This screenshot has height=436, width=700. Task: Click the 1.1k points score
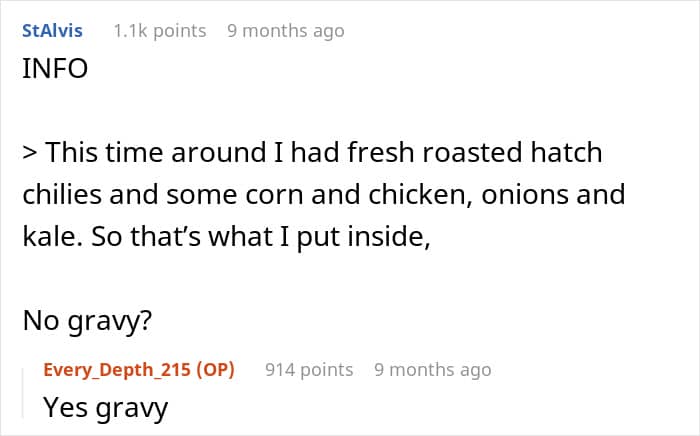[160, 31]
